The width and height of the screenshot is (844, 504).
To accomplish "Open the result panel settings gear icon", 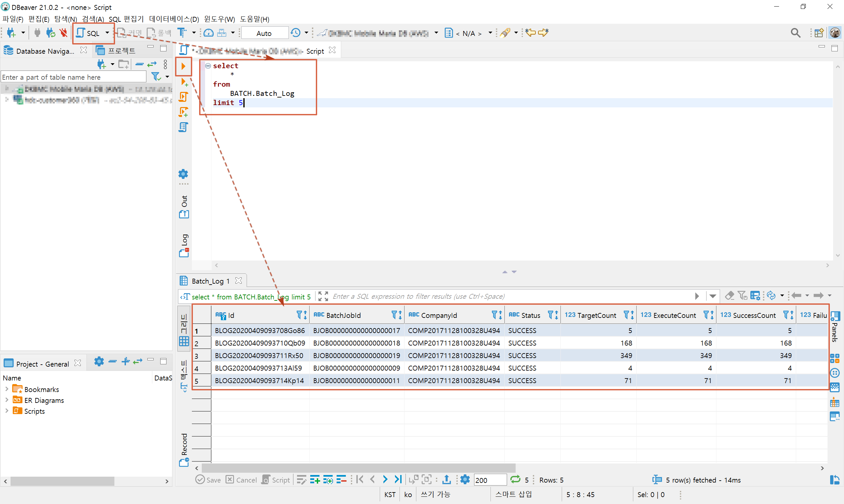I will coord(465,480).
